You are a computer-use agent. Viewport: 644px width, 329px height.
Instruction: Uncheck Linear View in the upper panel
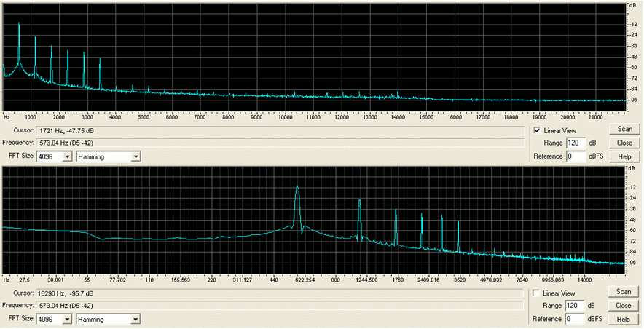click(538, 130)
